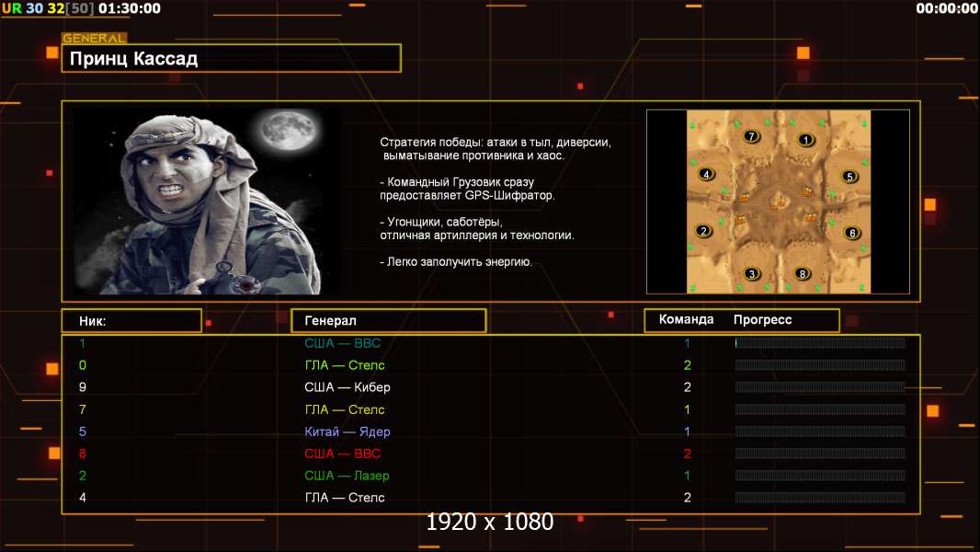
Task: Click the top player's loading progress bar
Action: pyautogui.click(x=820, y=342)
